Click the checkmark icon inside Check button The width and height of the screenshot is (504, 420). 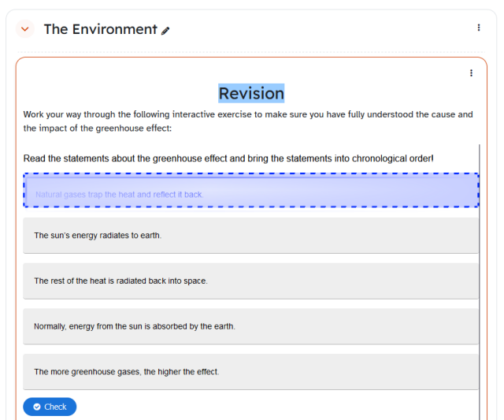[x=37, y=407]
